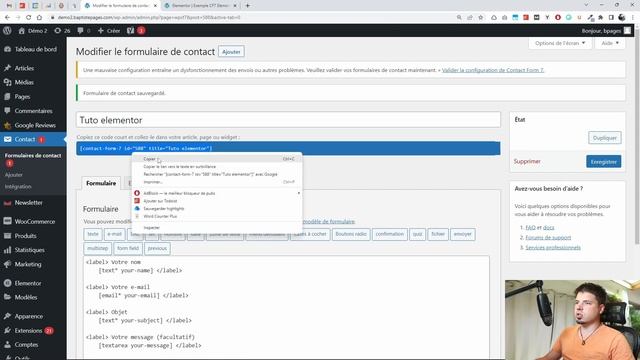The width and height of the screenshot is (640, 360).
Task: Open Médias library in sidebar
Action: click(x=24, y=82)
